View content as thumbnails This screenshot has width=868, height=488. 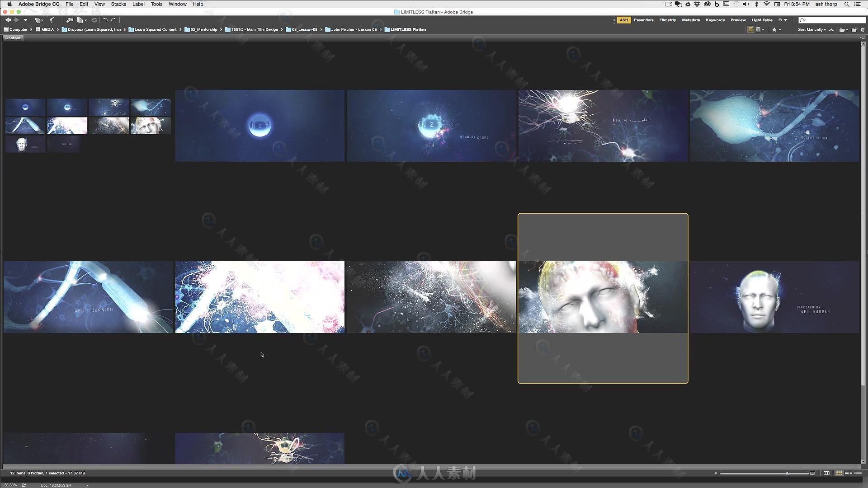pos(839,473)
